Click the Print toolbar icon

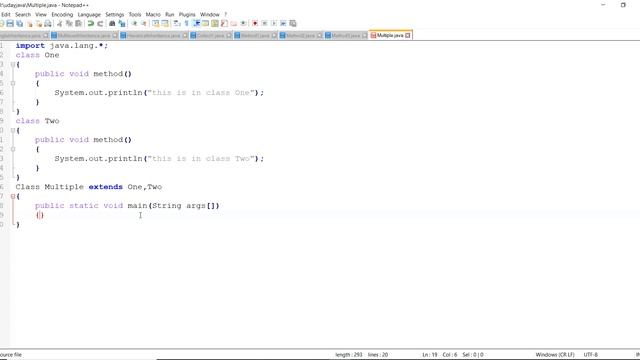click(x=48, y=24)
